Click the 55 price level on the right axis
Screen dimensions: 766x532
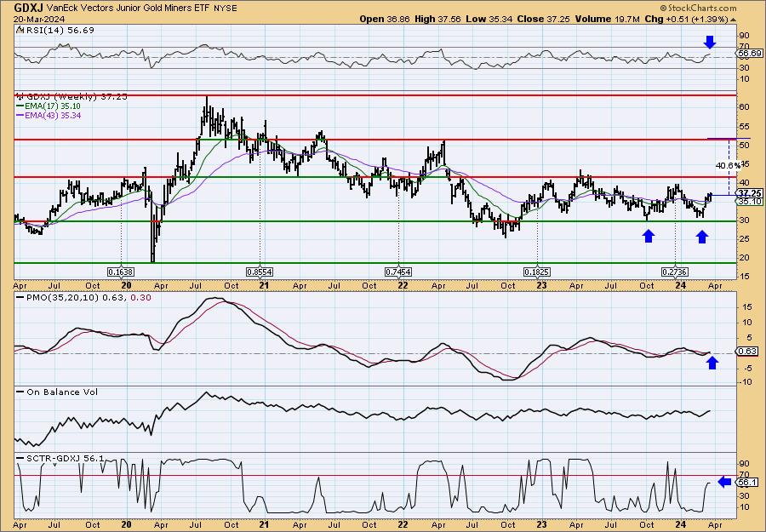pyautogui.click(x=745, y=126)
